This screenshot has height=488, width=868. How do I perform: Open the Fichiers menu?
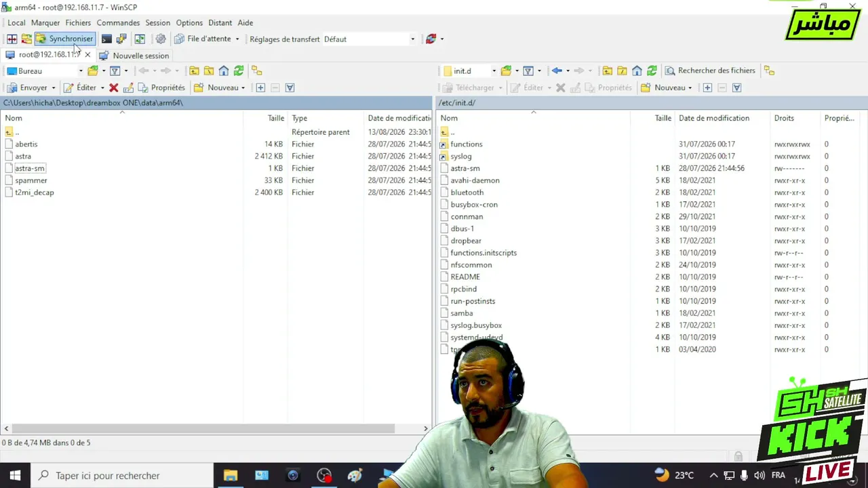pyautogui.click(x=78, y=22)
